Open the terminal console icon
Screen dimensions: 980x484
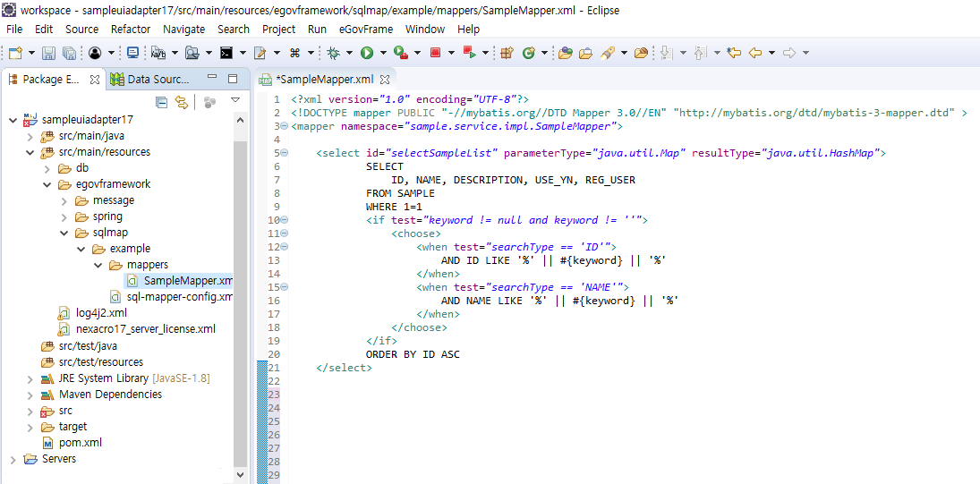coord(227,54)
